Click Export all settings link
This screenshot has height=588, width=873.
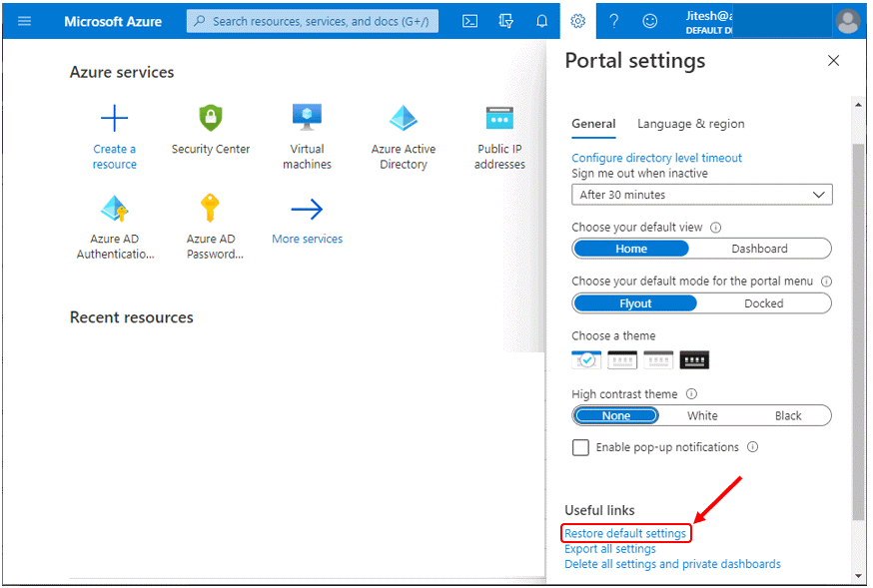click(610, 549)
